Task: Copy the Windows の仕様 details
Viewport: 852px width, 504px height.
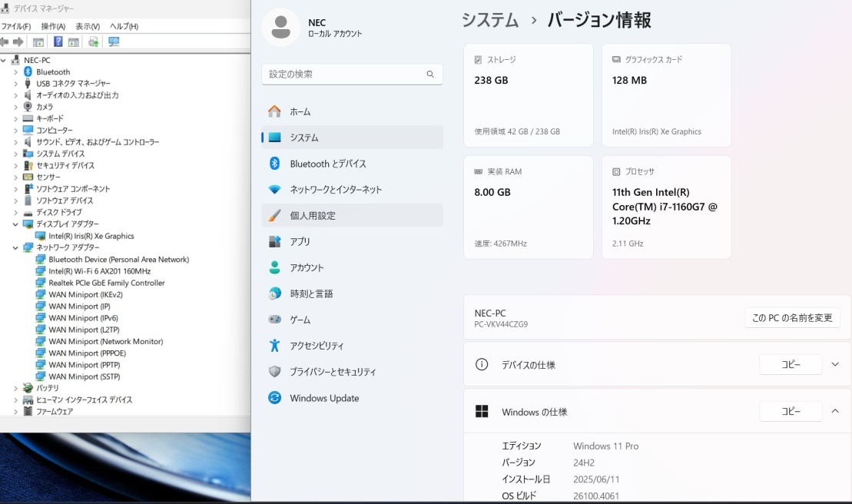Action: [x=791, y=412]
